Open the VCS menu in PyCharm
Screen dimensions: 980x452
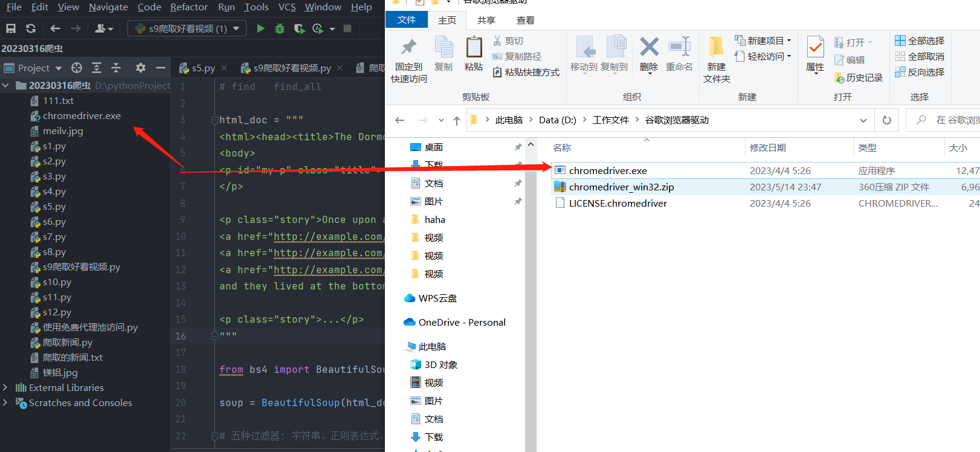click(x=287, y=7)
